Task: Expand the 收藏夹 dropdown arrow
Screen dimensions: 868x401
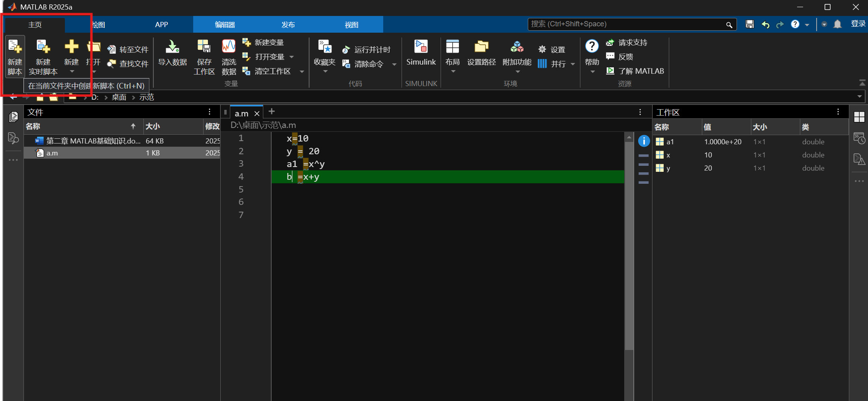Action: coord(325,72)
